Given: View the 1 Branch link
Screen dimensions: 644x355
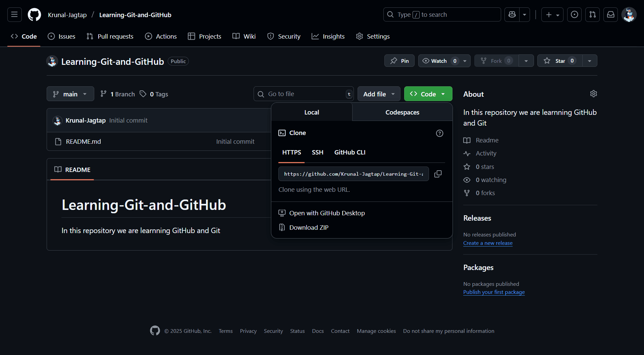Looking at the screenshot, I should point(118,94).
